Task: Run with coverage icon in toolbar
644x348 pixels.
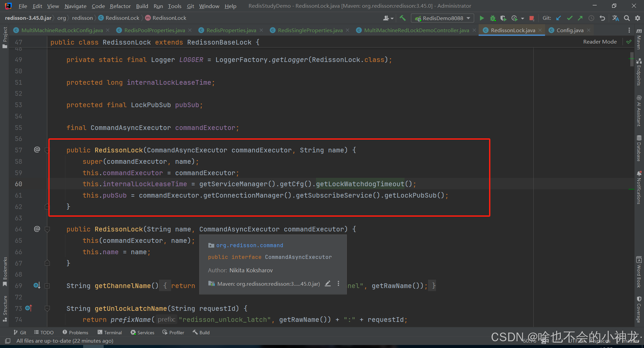Action: point(503,18)
